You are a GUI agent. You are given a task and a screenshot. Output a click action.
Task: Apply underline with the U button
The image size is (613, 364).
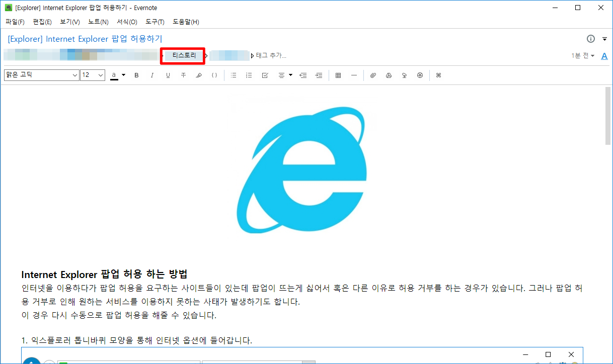(168, 75)
